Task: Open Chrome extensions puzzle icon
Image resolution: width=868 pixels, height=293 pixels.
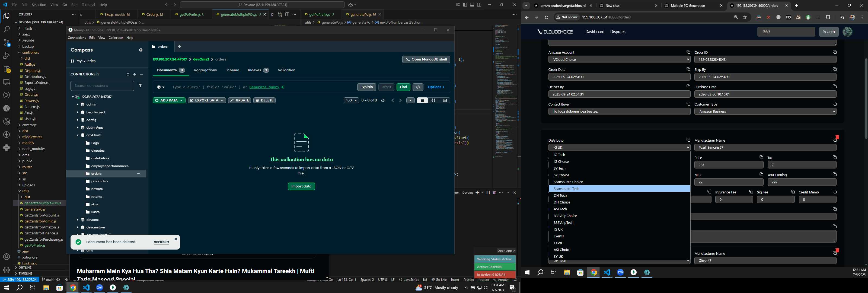Action: (828, 18)
